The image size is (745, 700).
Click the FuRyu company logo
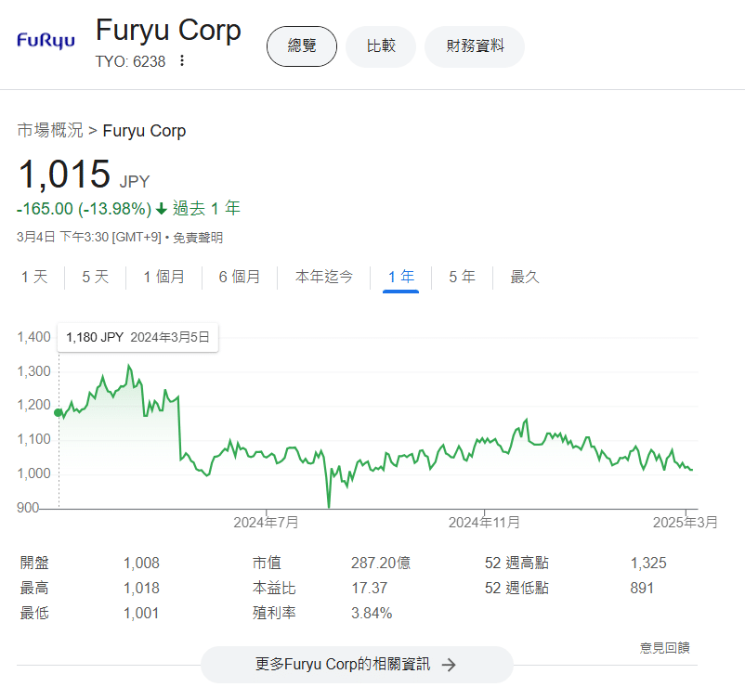[x=46, y=41]
